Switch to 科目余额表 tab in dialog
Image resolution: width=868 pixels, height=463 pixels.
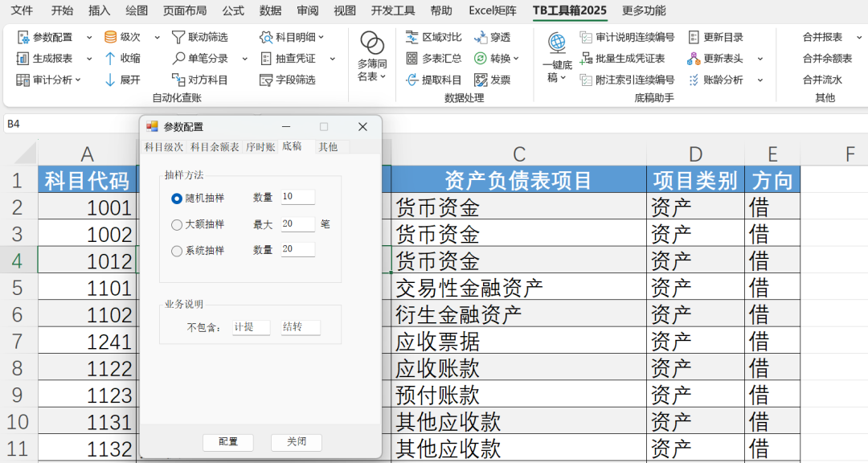(215, 147)
